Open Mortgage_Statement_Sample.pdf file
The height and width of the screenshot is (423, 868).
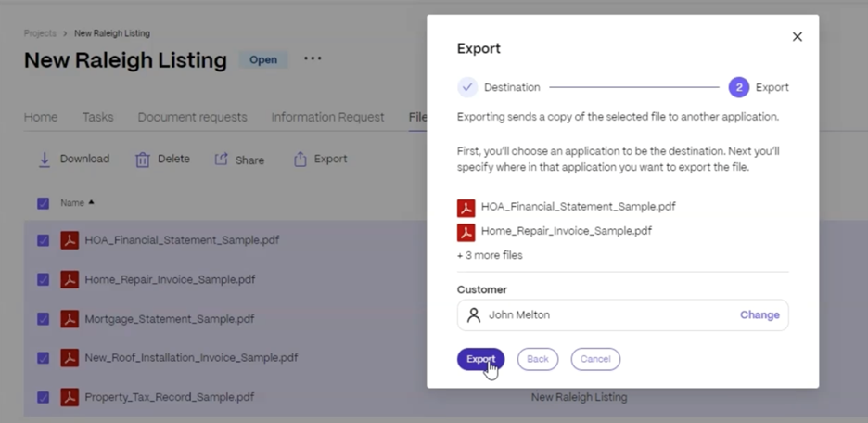[170, 319]
